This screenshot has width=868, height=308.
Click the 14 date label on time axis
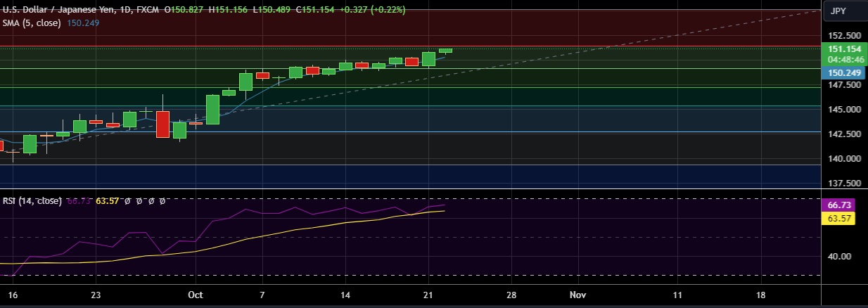(345, 294)
